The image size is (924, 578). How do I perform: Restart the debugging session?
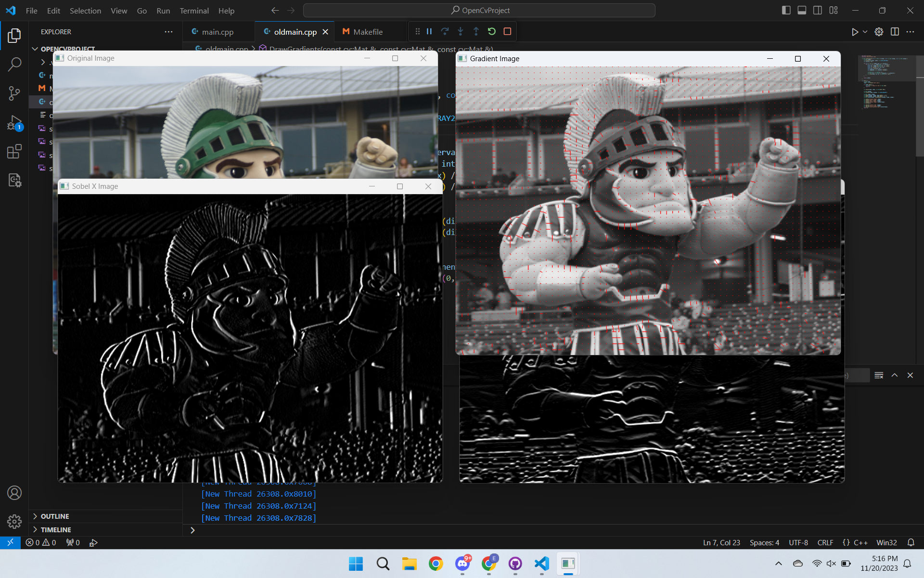[491, 31]
